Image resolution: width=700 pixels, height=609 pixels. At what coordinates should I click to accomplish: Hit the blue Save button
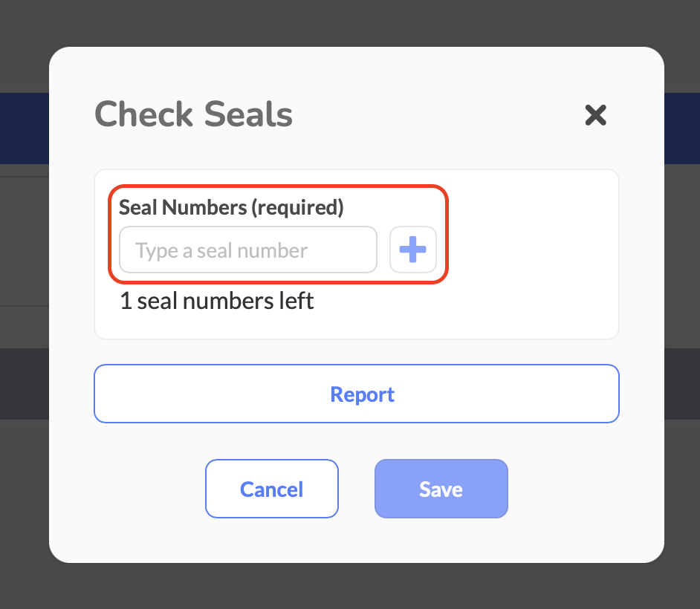click(x=441, y=489)
